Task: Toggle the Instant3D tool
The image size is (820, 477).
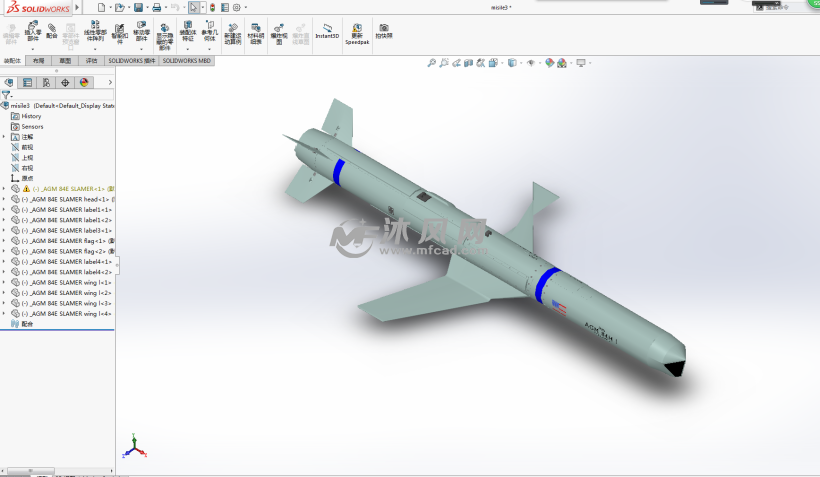Action: click(x=327, y=31)
